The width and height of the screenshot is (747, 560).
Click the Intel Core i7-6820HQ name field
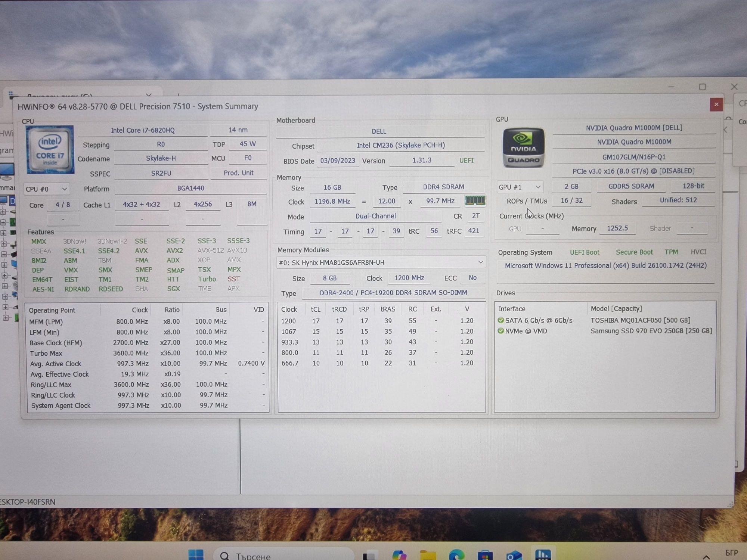[x=143, y=130]
